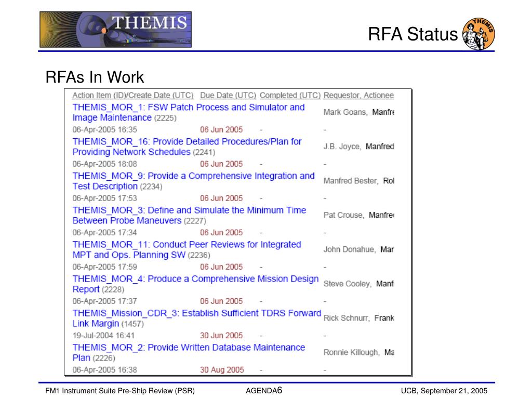Open THEMIS_MOR_1 FSW Patch Process link
Screen dimensions: 532x411
(x=188, y=112)
